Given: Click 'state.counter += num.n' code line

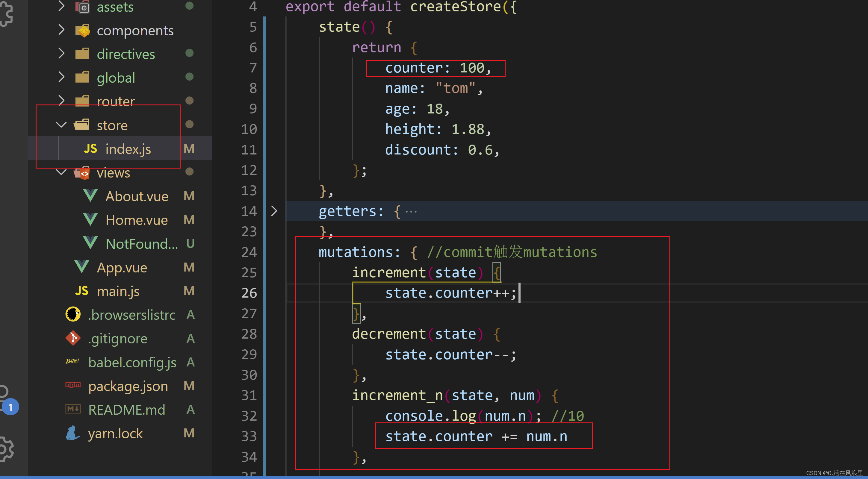Looking at the screenshot, I should point(477,436).
